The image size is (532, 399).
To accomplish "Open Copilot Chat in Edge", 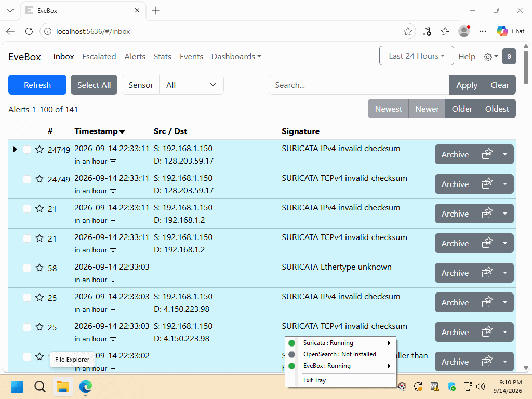I will [x=511, y=31].
